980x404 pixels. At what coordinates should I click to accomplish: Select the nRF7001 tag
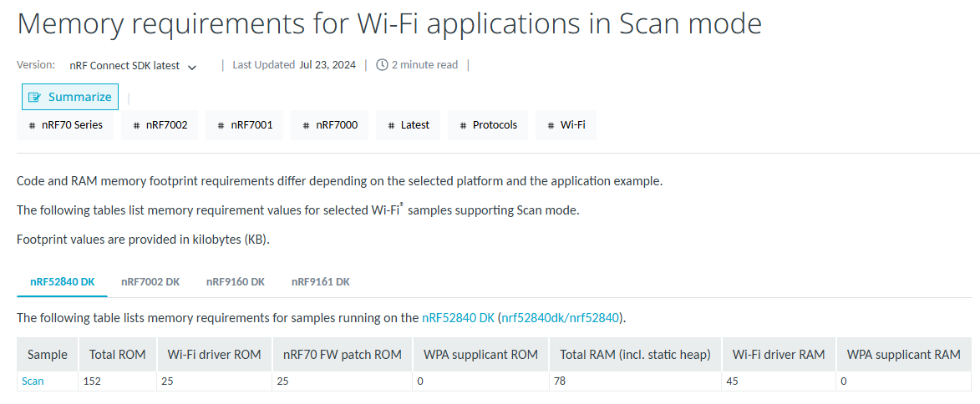click(x=245, y=125)
